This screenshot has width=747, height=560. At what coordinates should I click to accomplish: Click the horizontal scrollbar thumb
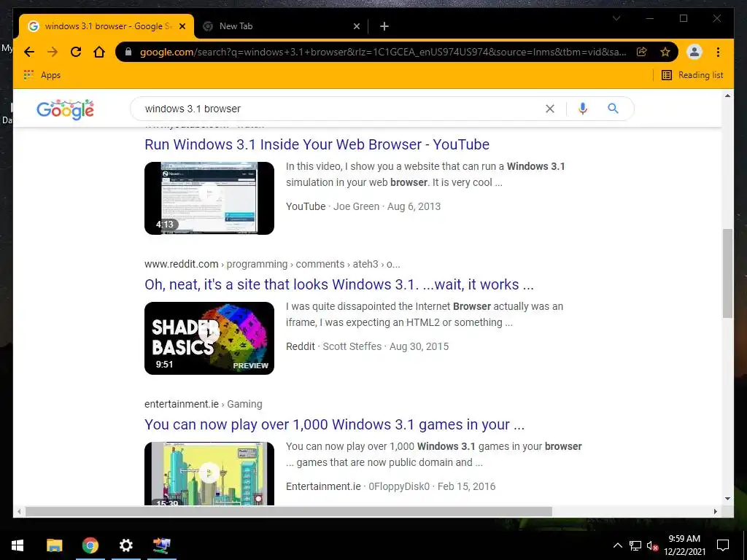[289, 511]
